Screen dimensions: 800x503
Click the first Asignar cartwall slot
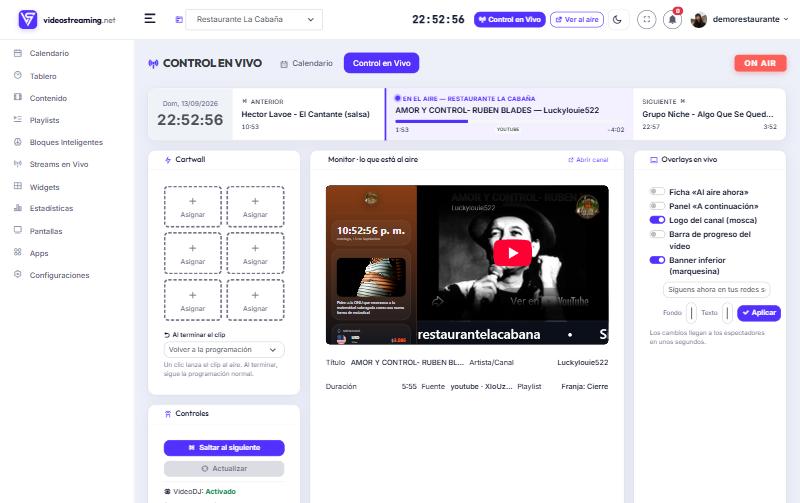tap(193, 207)
